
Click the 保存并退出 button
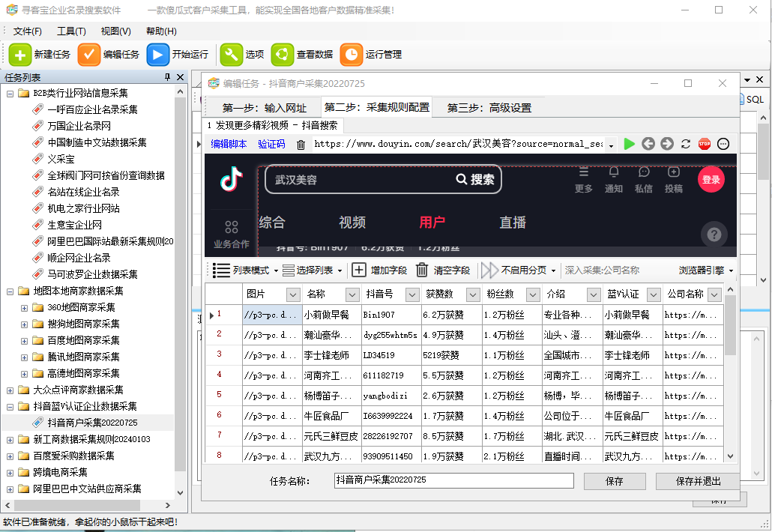click(x=697, y=481)
